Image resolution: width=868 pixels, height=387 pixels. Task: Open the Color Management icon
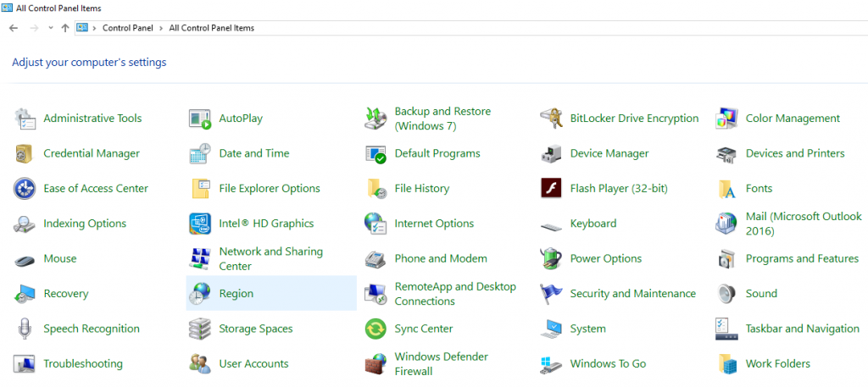[726, 119]
